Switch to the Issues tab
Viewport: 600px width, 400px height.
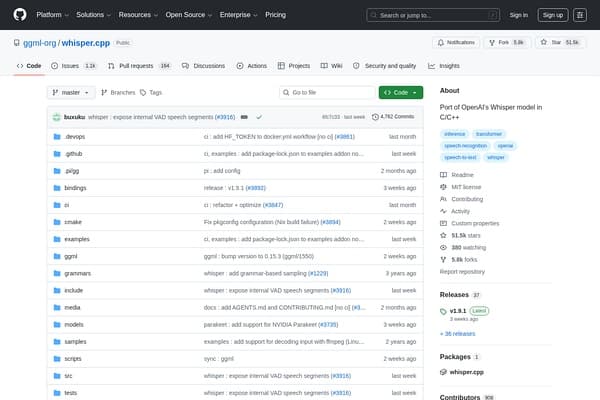[73, 66]
